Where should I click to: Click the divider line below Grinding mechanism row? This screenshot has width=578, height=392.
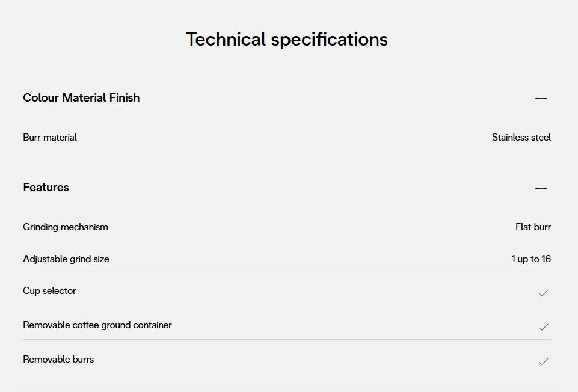point(287,239)
